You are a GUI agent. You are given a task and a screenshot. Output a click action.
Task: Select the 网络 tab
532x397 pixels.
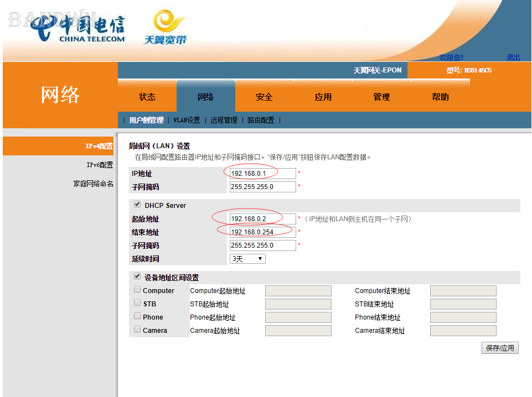tap(205, 97)
